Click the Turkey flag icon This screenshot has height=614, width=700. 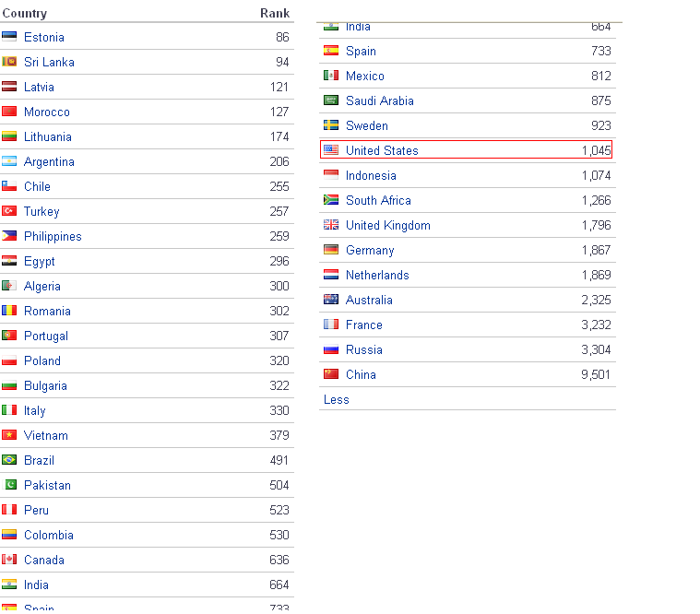pos(9,211)
